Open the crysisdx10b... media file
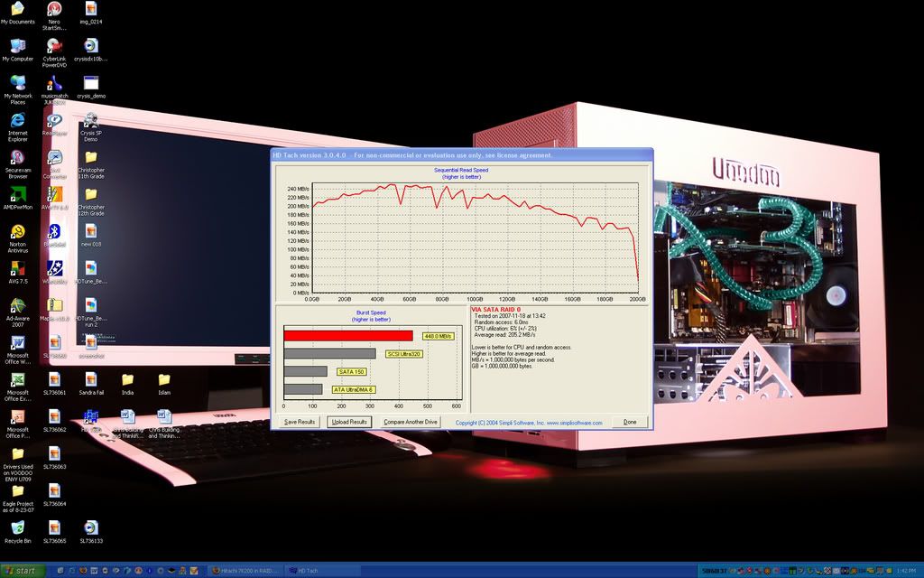The height and width of the screenshot is (578, 924). tap(91, 51)
